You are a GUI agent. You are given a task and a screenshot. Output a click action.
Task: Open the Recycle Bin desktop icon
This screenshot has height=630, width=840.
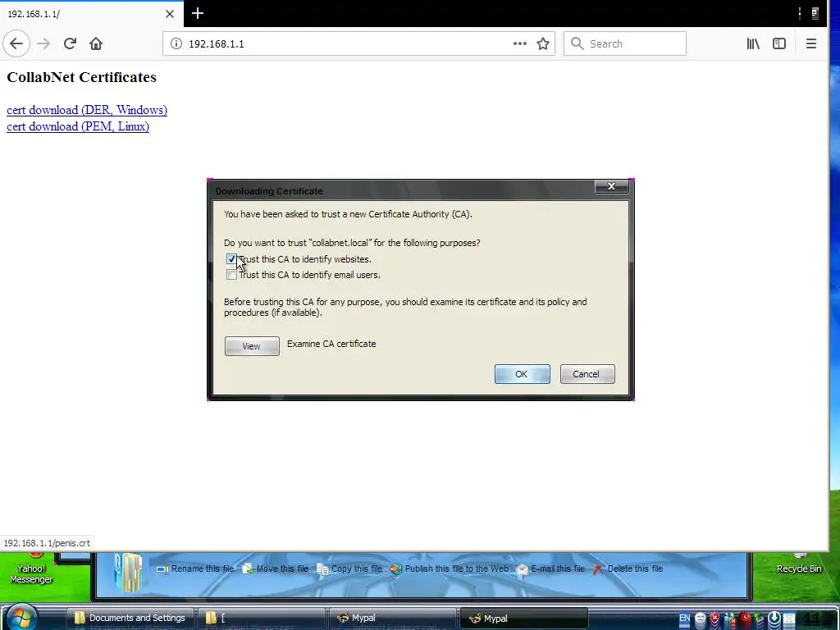[799, 564]
